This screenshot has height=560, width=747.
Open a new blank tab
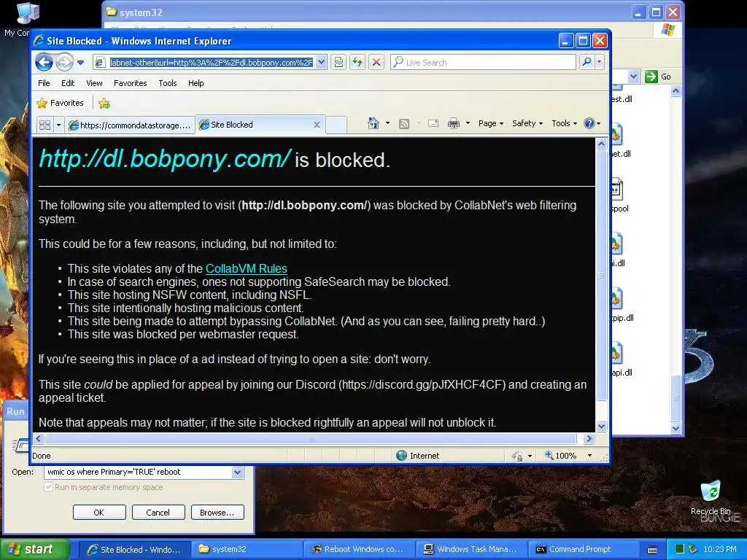click(x=336, y=125)
